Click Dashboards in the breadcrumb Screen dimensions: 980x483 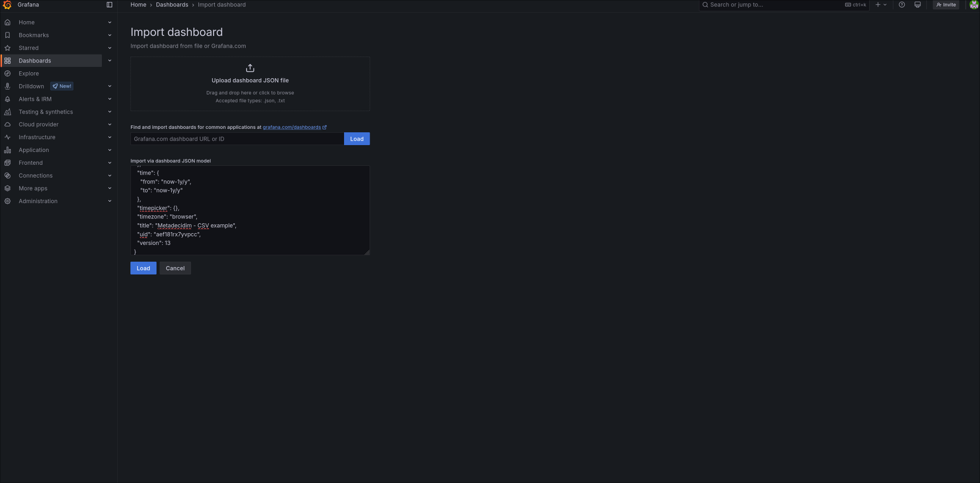tap(172, 4)
